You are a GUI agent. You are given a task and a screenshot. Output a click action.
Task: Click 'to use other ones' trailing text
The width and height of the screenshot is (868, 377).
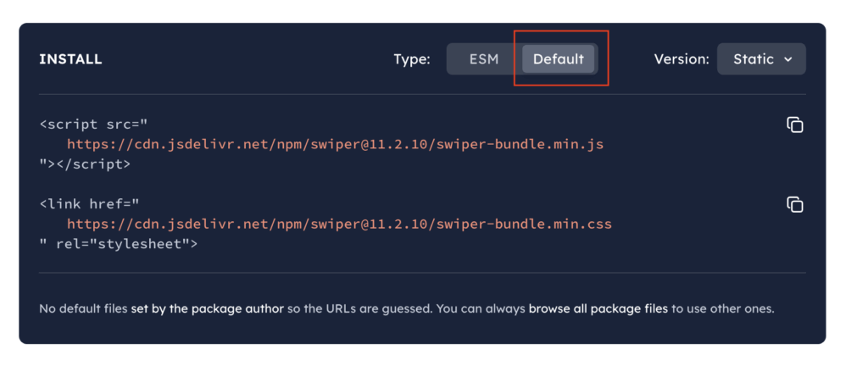(x=722, y=309)
